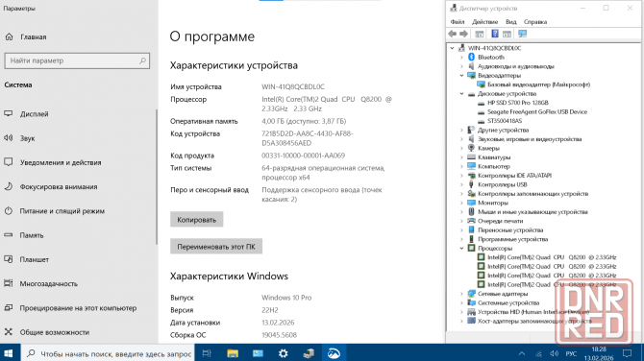The width and height of the screenshot is (644, 361).
Task: Open Многозадачность settings in sidebar
Action: pyautogui.click(x=48, y=283)
